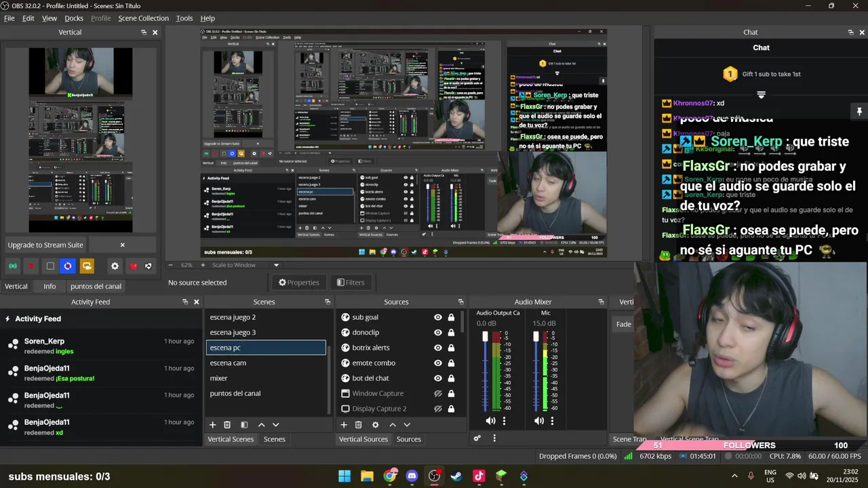Open Audio Output Capture three-dot options
The width and height of the screenshot is (868, 488).
click(x=504, y=421)
